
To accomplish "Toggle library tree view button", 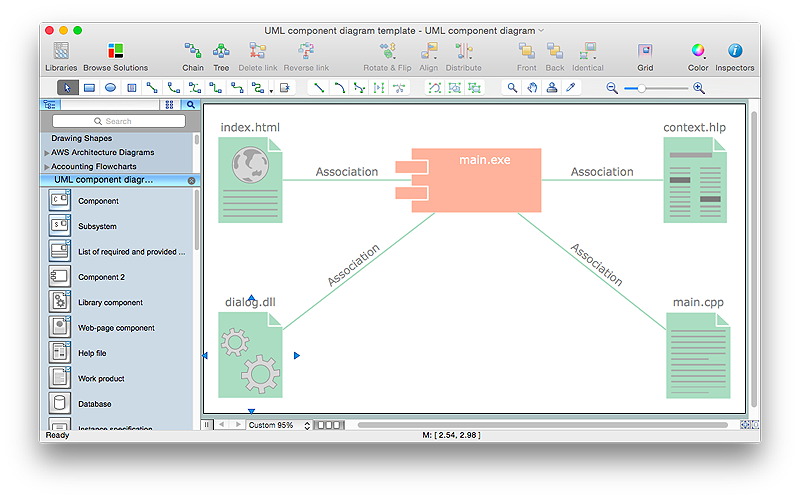I will [49, 104].
